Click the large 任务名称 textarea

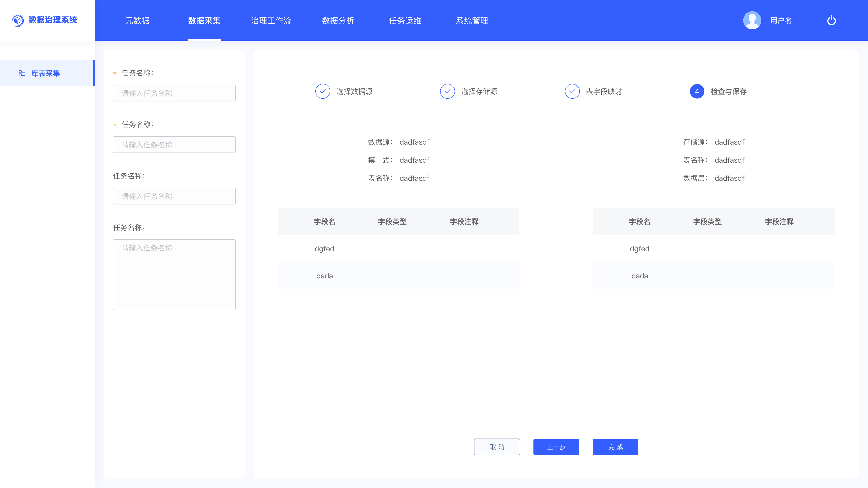click(174, 274)
